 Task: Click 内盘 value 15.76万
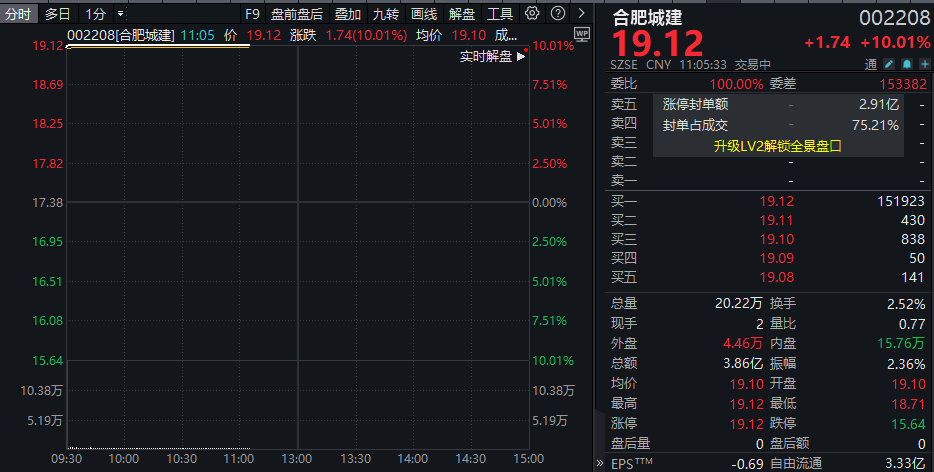click(x=901, y=344)
